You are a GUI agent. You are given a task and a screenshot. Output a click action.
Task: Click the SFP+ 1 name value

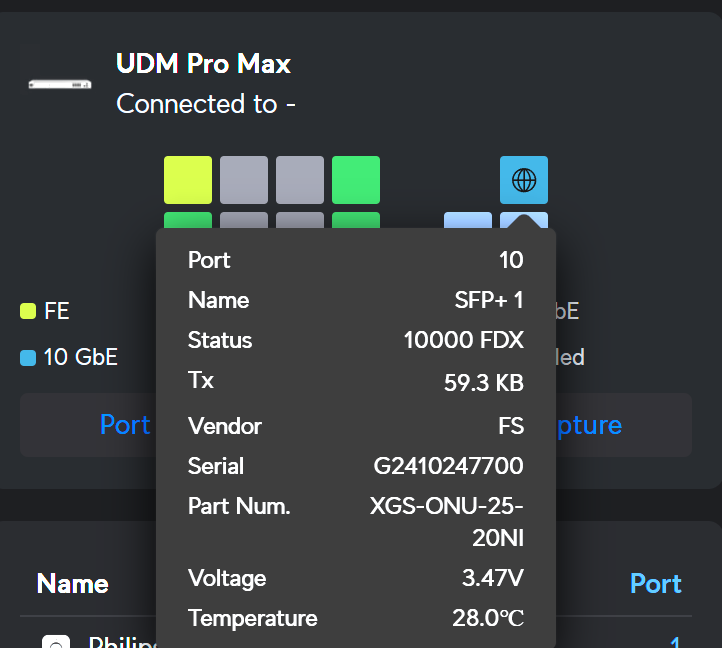click(x=489, y=300)
